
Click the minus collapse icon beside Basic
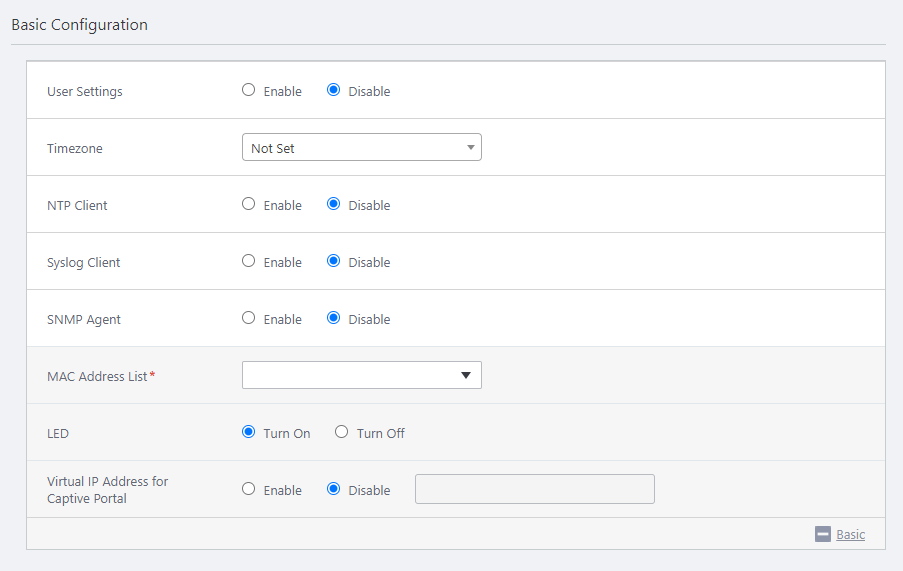coord(823,534)
